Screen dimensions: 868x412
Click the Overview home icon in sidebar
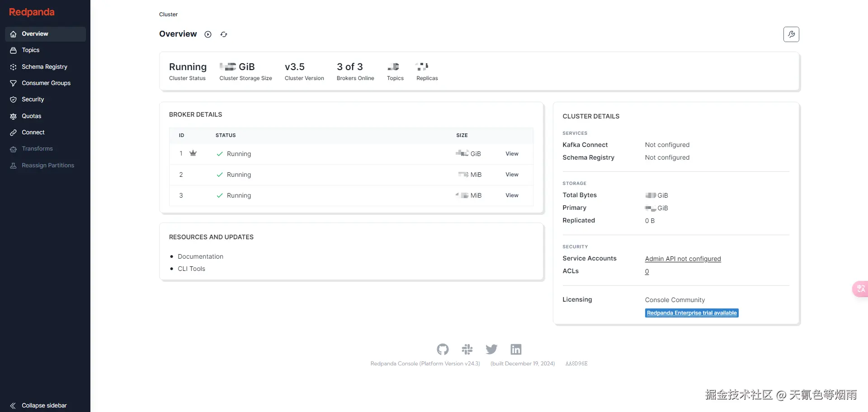click(x=14, y=34)
